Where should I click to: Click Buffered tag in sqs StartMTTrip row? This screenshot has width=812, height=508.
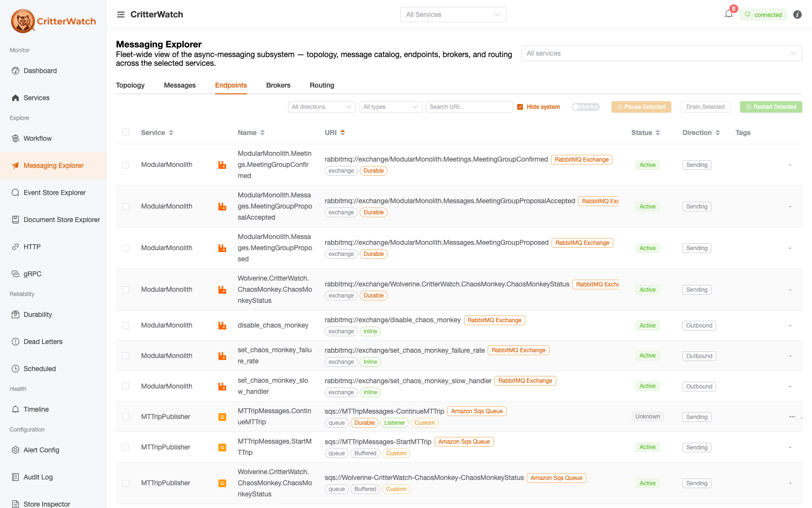[x=365, y=453]
